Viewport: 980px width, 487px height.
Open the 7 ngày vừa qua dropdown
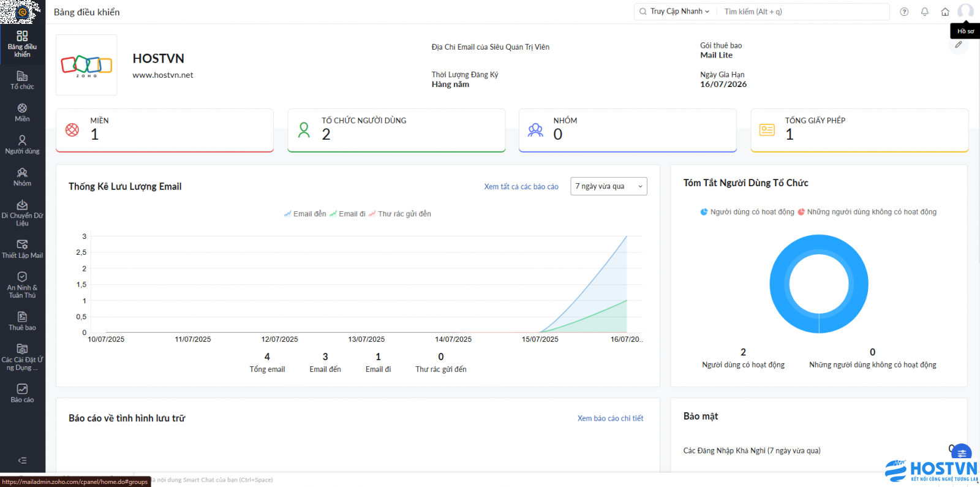click(x=609, y=186)
